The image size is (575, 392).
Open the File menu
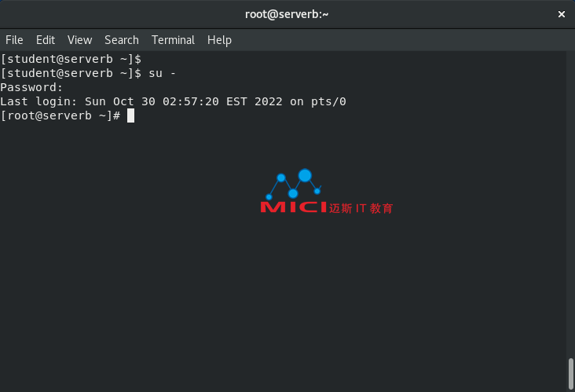pyautogui.click(x=14, y=40)
